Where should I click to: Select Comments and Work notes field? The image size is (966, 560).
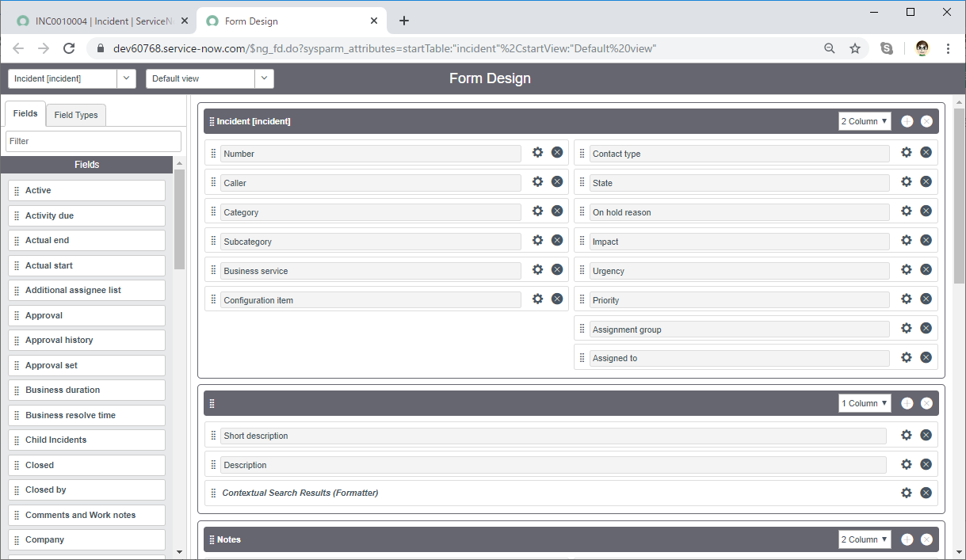[x=87, y=515]
